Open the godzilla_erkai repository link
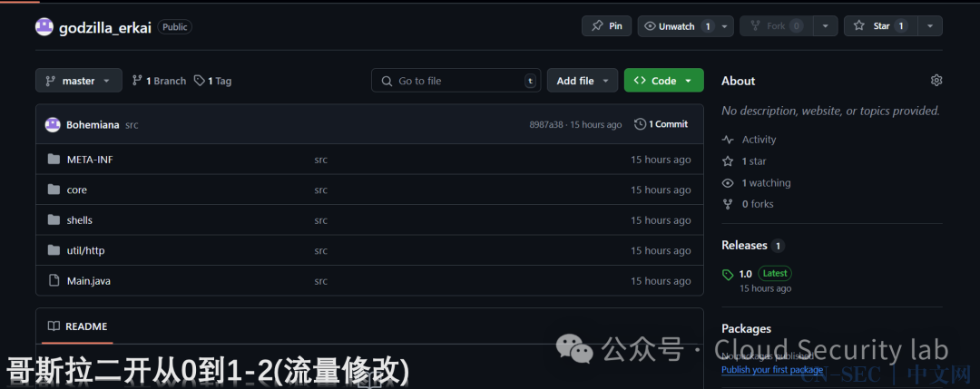 click(x=105, y=27)
